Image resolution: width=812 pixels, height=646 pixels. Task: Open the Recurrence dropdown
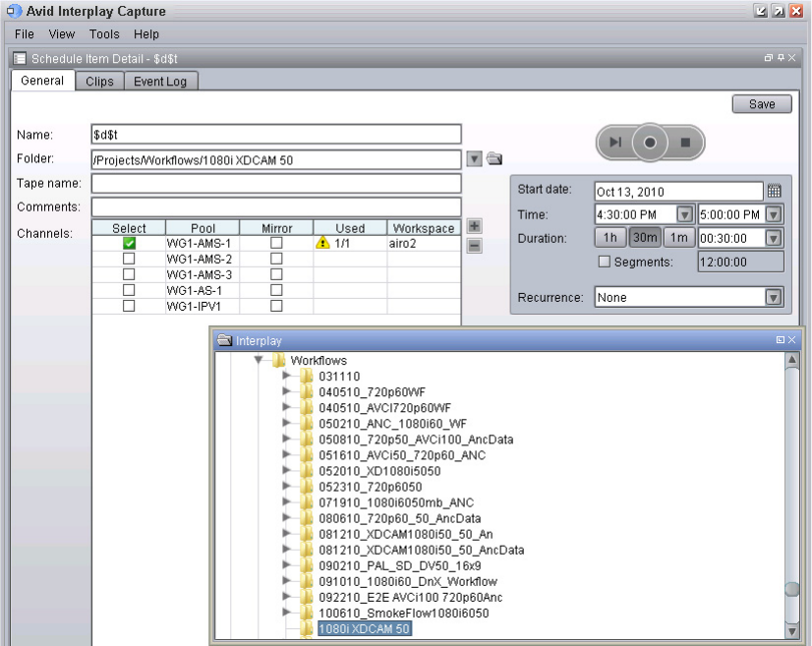point(774,297)
